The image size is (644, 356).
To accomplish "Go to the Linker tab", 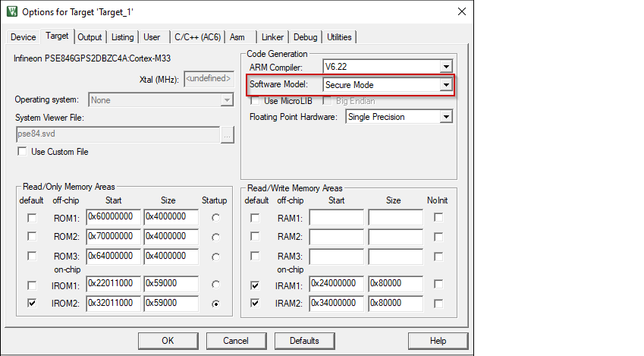I will click(x=272, y=37).
